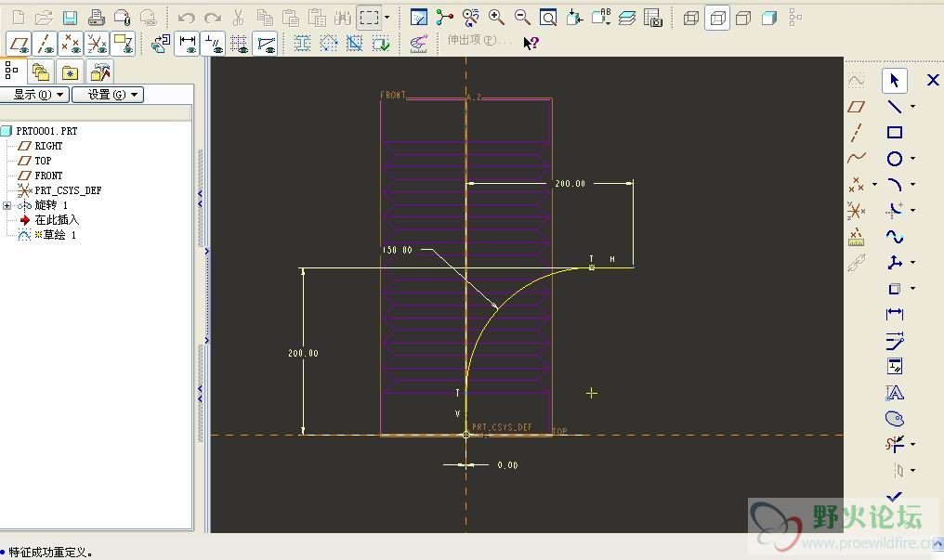Open the Arc tool flyout arrow

pyautogui.click(x=913, y=185)
